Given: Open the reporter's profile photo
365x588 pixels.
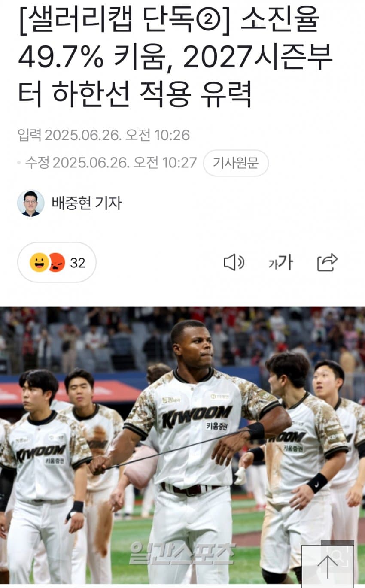Looking at the screenshot, I should coord(30,203).
